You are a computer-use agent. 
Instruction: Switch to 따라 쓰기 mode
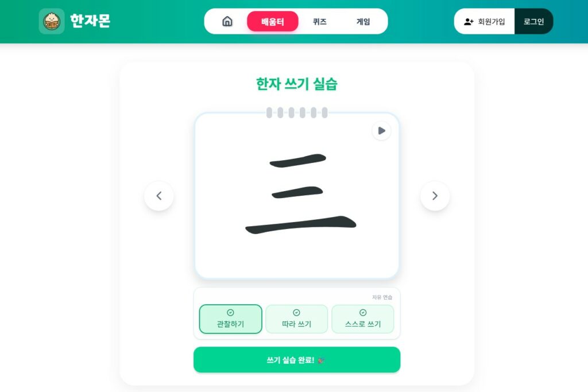[x=297, y=319]
